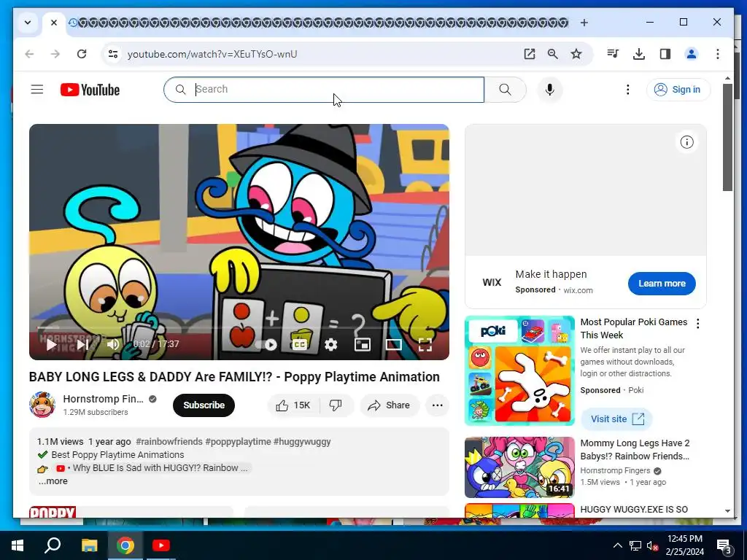Viewport: 747px width, 560px height.
Task: Open the Poki games ad thumbnail
Action: point(519,370)
